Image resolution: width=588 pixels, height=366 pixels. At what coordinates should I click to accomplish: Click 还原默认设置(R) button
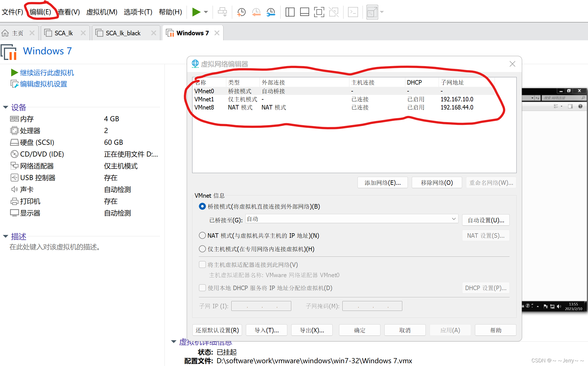(217, 330)
